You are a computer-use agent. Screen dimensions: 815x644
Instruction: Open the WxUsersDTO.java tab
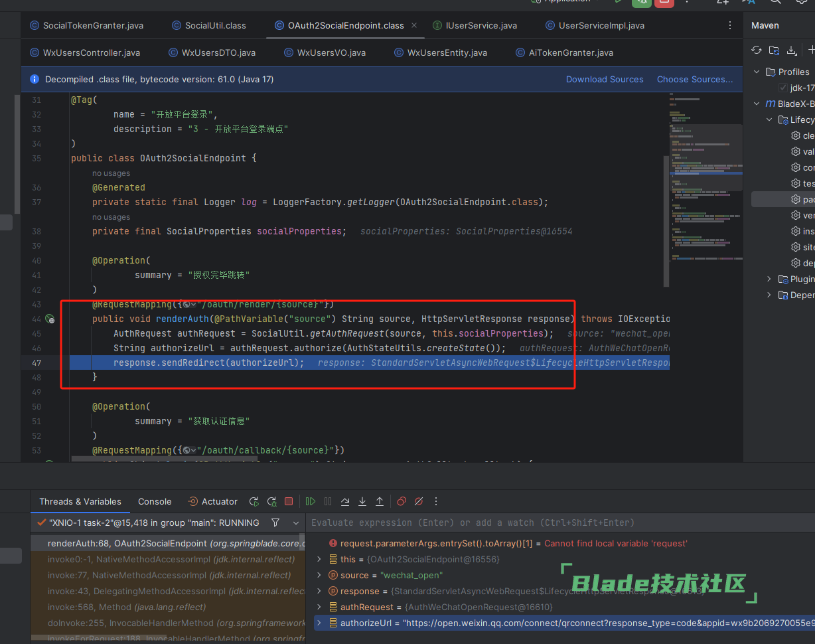tap(212, 52)
